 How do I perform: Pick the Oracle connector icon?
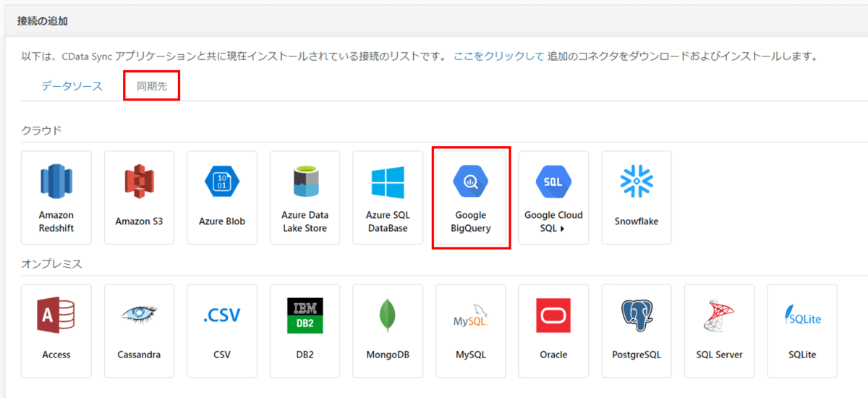pyautogui.click(x=553, y=316)
